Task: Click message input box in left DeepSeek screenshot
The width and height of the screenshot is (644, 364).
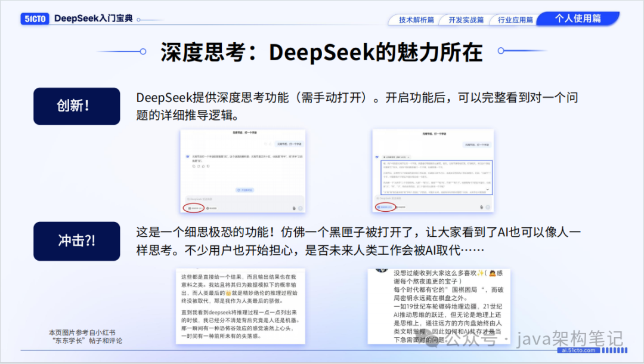Action: point(245,203)
